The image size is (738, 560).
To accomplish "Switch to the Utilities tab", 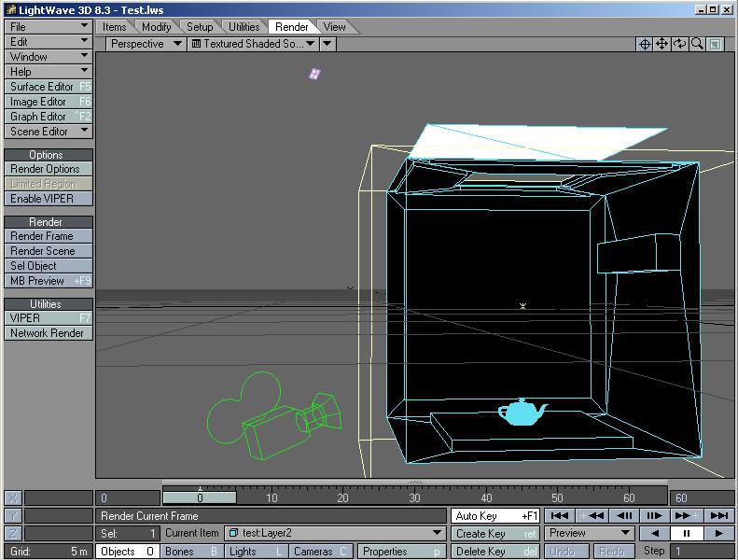I will 244,27.
